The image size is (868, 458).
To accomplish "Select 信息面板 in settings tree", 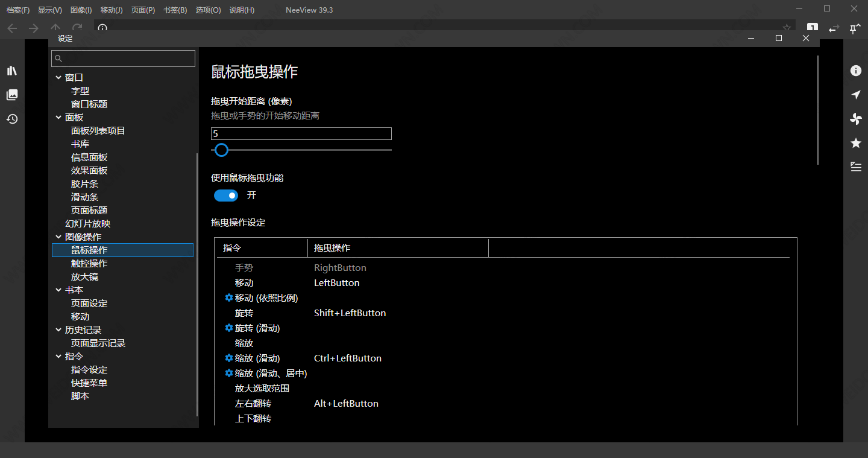I will tap(89, 157).
